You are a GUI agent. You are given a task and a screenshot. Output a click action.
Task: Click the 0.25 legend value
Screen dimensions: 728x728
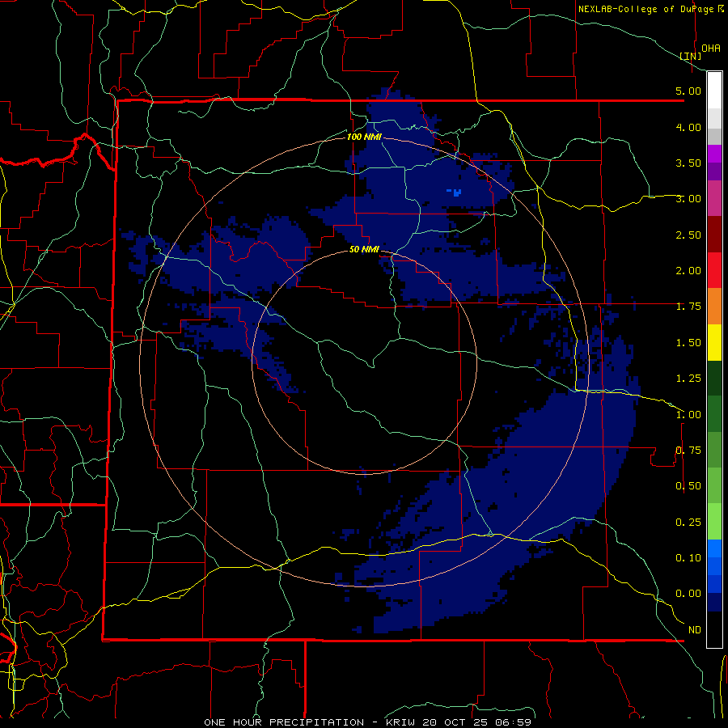point(688,522)
